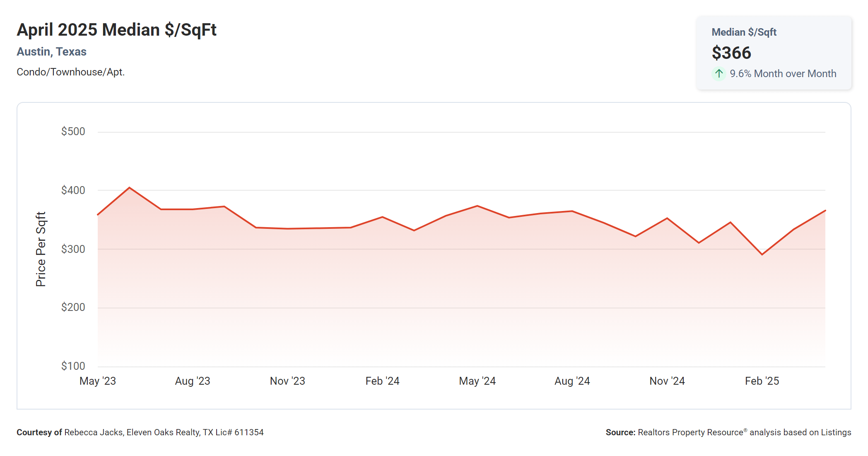Click the Feb '24 x-axis label
The width and height of the screenshot is (868, 456).
click(x=382, y=381)
